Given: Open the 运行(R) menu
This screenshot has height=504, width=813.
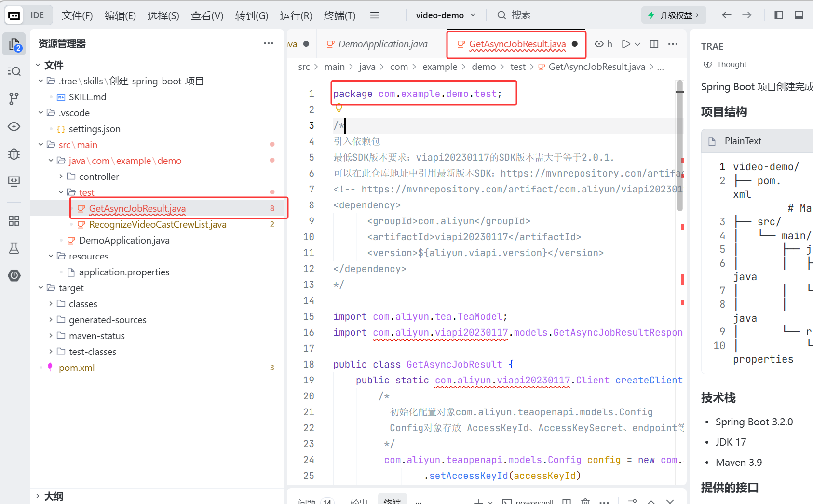Looking at the screenshot, I should pyautogui.click(x=296, y=15).
